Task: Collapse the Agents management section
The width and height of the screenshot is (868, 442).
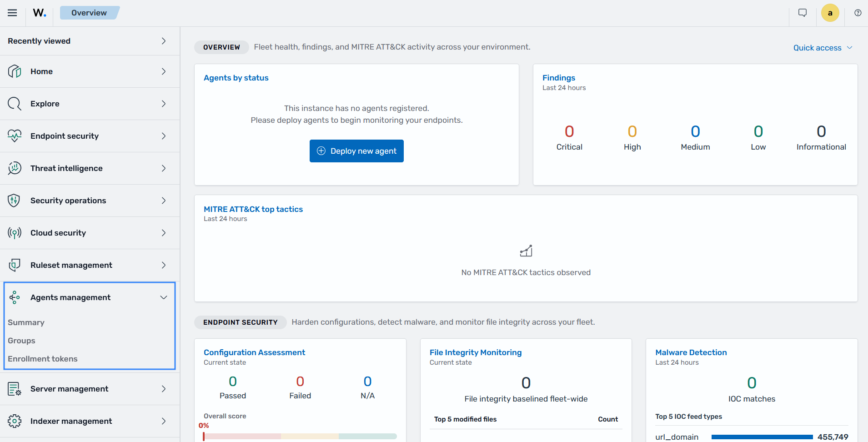Action: point(164,297)
